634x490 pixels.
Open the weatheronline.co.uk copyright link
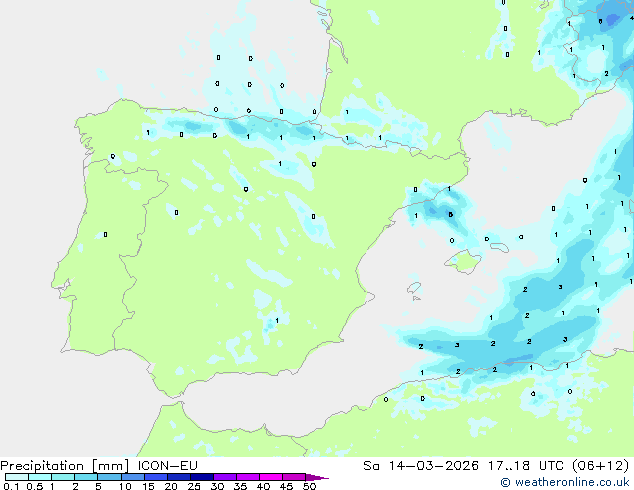click(x=564, y=482)
